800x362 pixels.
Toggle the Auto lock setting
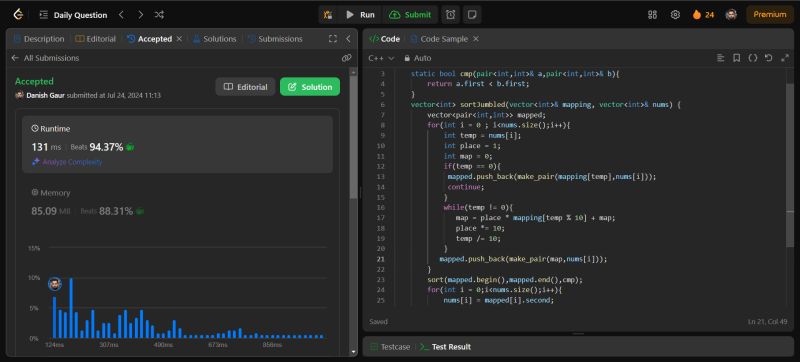[x=417, y=58]
